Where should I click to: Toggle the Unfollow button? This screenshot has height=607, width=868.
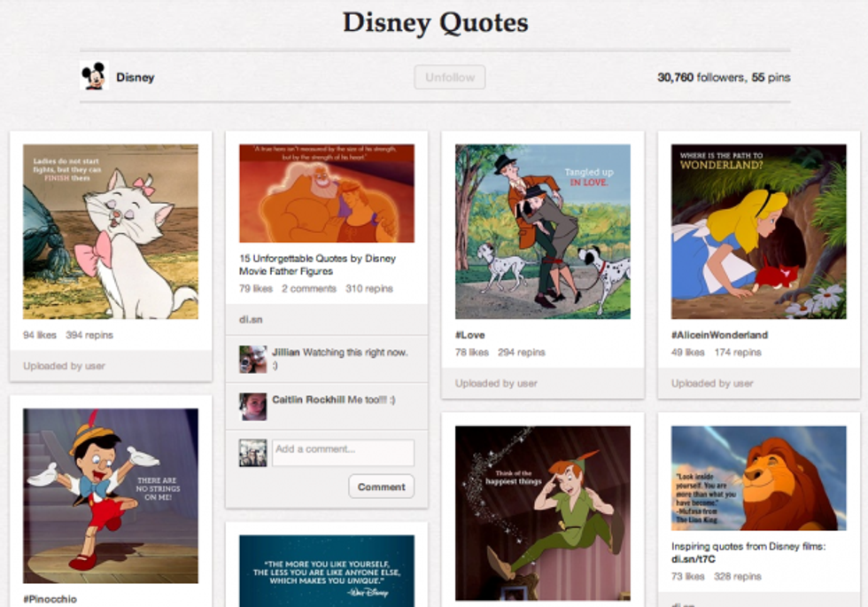[x=449, y=77]
